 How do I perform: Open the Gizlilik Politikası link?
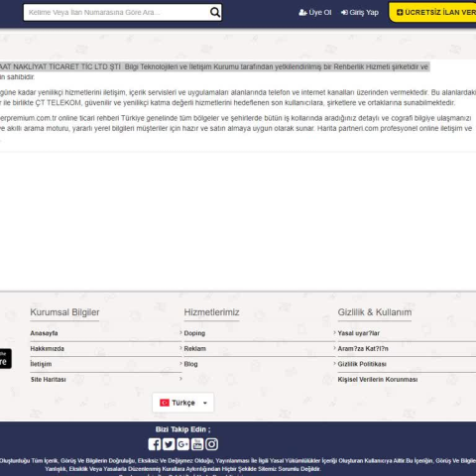pos(362,364)
